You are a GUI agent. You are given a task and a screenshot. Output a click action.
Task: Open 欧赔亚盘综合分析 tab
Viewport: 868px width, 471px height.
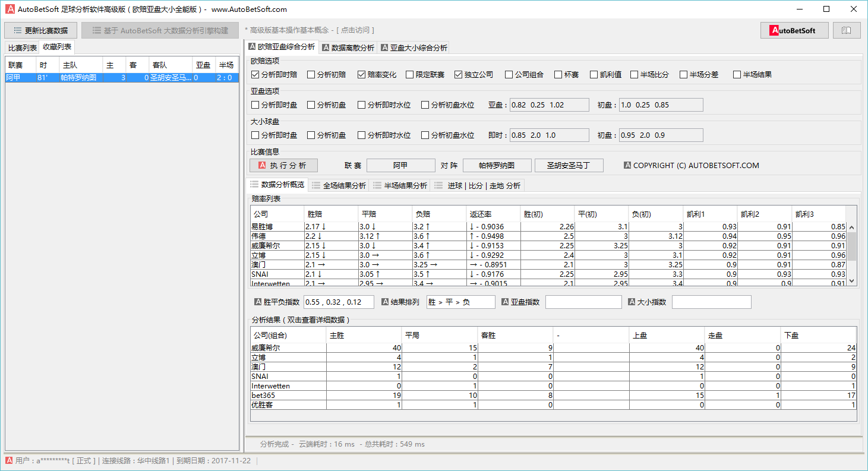(282, 47)
